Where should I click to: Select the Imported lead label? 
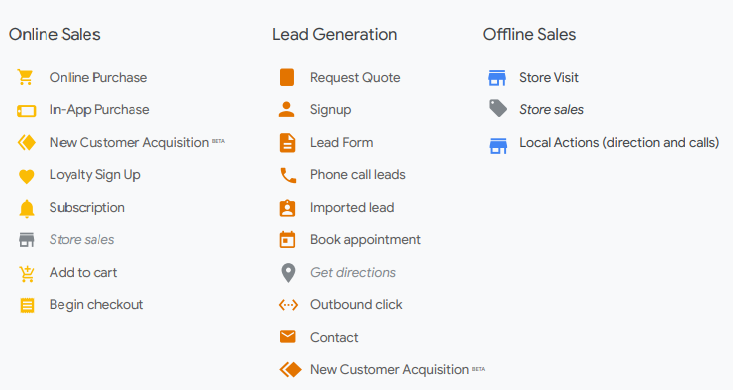352,207
